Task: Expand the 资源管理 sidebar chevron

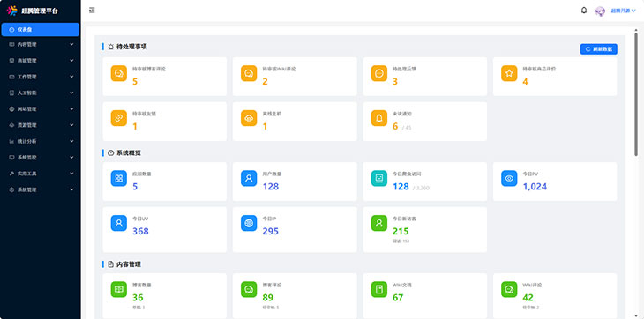Action: click(x=71, y=125)
